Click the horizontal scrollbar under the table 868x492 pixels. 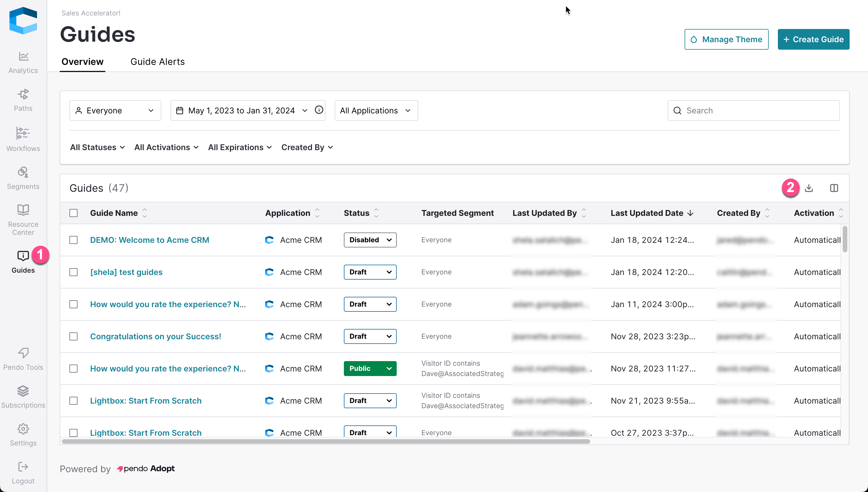(x=326, y=441)
